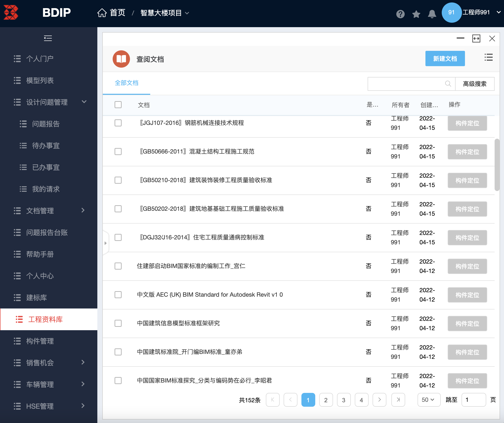Open the 已办事宜 menu item
This screenshot has height=423, width=504.
click(46, 167)
